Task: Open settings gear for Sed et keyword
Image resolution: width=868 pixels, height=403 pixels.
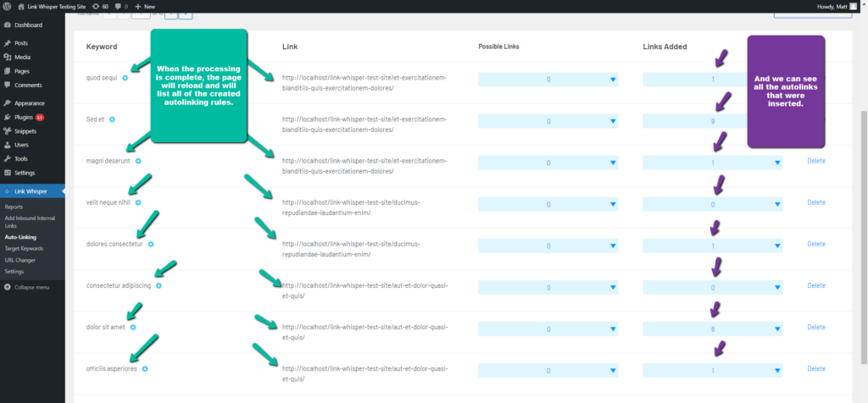Action: pos(113,119)
